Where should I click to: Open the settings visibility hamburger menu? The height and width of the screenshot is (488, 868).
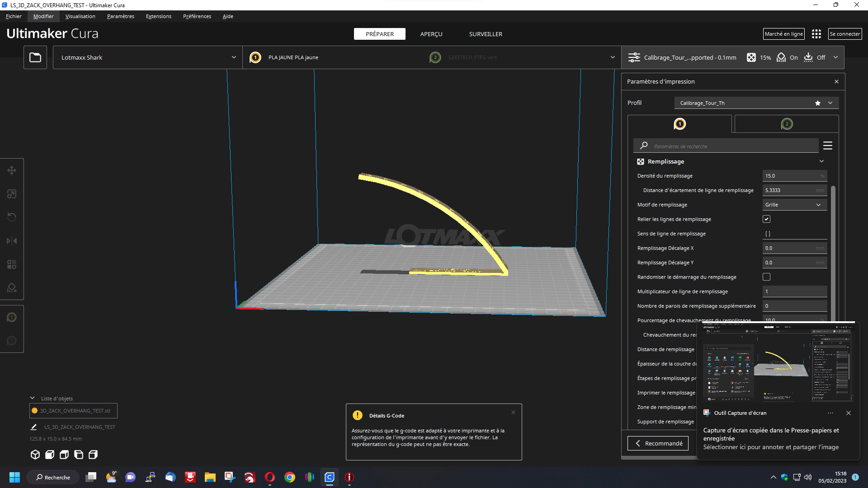pos(828,145)
